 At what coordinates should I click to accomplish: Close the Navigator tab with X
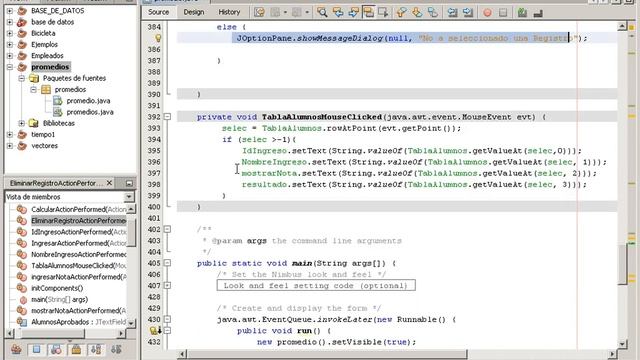click(x=109, y=183)
